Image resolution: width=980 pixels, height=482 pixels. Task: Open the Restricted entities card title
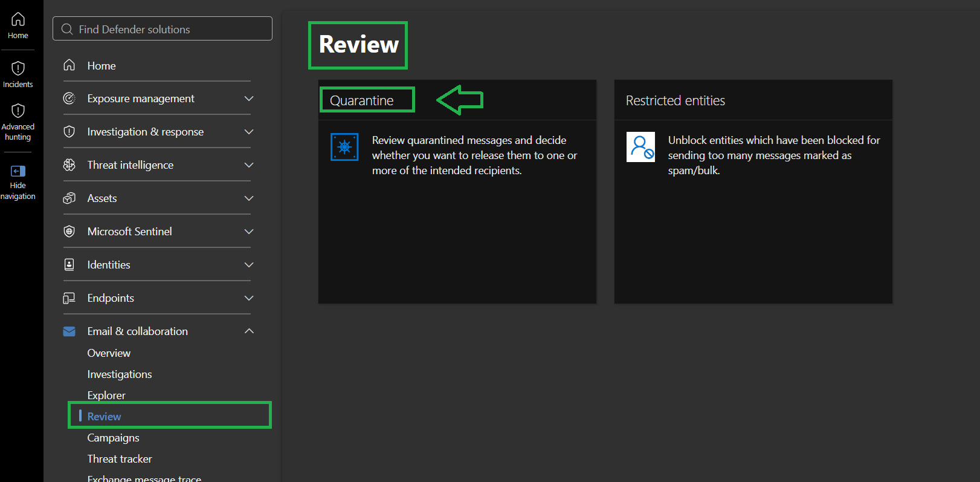pos(675,100)
